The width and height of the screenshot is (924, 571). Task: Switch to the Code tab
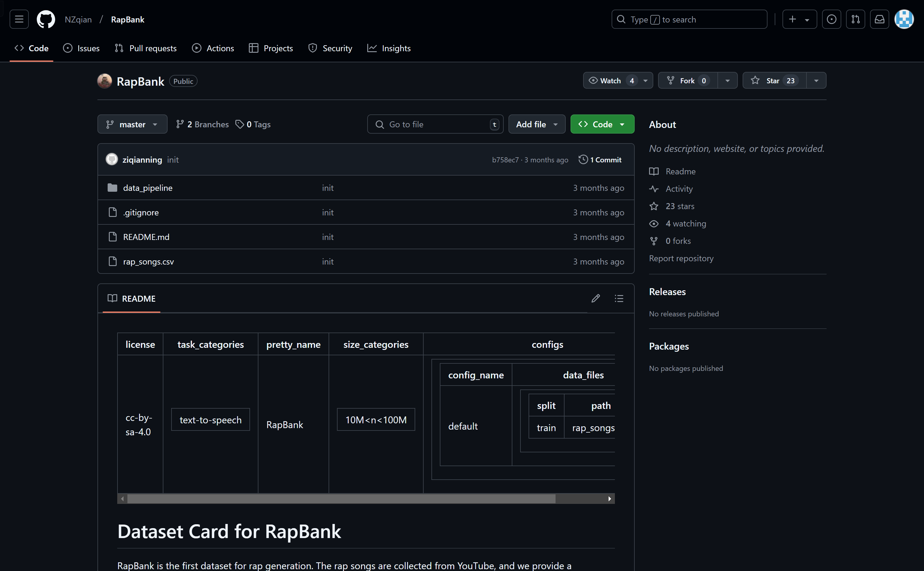(x=31, y=48)
